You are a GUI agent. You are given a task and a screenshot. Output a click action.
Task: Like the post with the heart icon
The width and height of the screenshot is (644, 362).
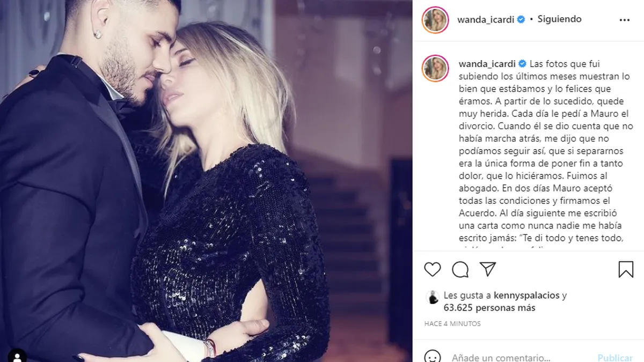(433, 269)
